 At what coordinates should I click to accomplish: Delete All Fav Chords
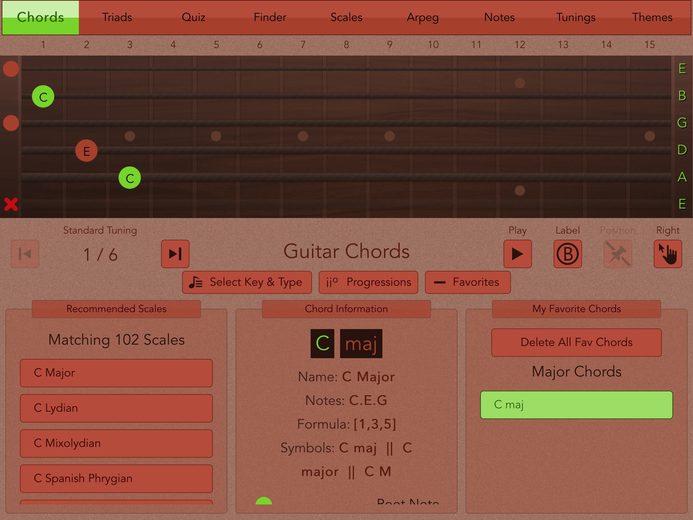click(576, 342)
